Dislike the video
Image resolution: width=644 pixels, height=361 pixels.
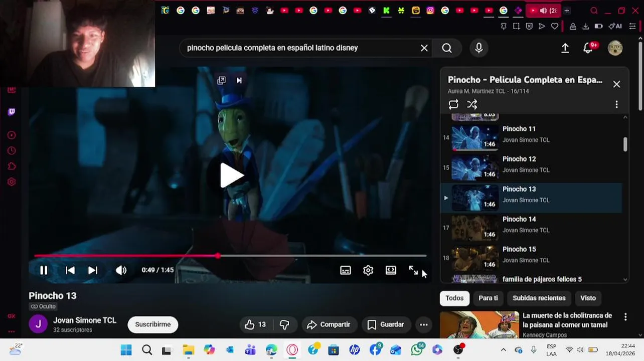tap(284, 325)
